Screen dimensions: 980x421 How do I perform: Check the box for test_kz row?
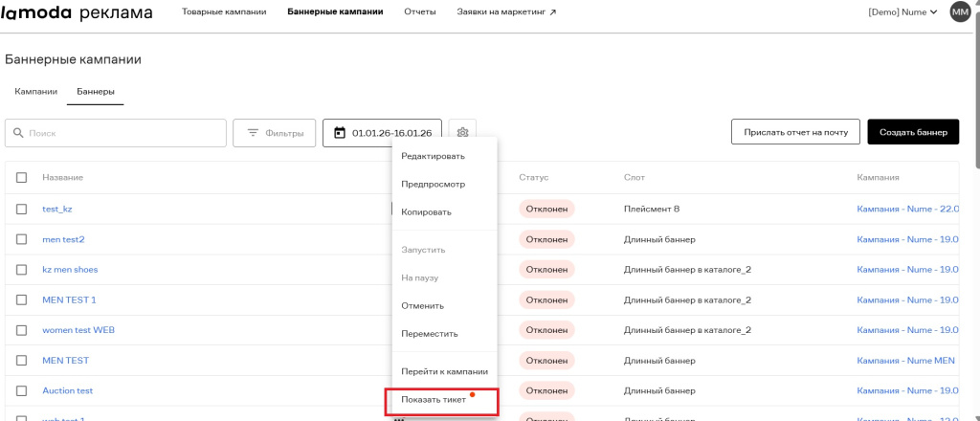click(22, 210)
